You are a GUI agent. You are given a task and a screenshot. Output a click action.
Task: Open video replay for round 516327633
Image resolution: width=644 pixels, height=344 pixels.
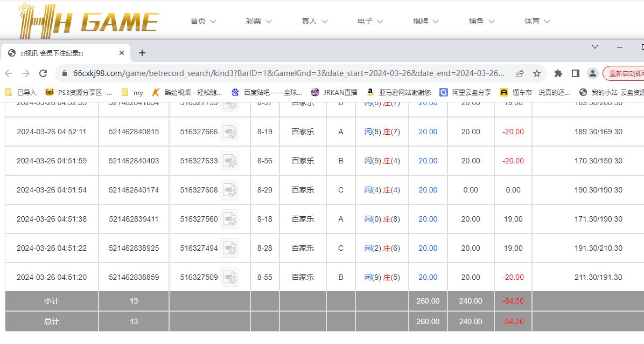pyautogui.click(x=229, y=161)
